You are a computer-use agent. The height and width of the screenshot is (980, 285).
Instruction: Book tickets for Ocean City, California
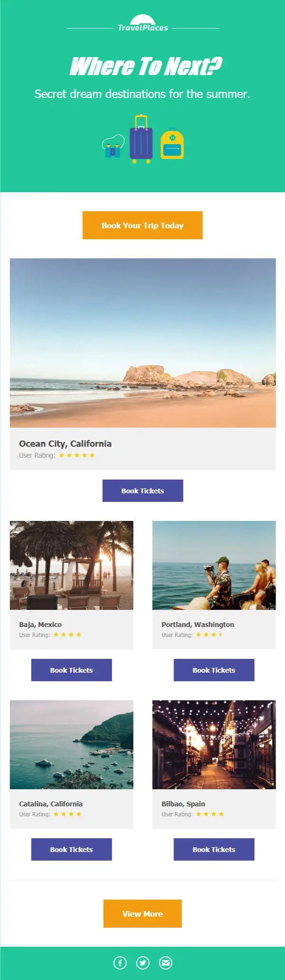[142, 490]
